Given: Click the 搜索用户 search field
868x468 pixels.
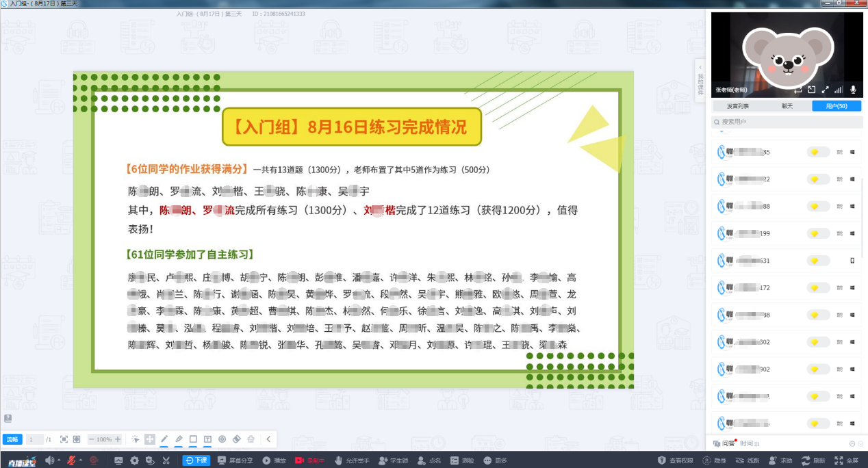Looking at the screenshot, I should point(786,122).
